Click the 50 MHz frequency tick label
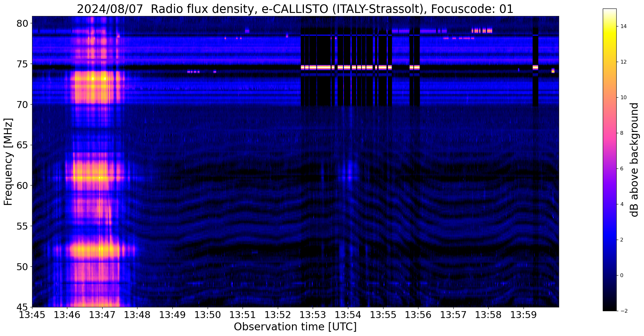The image size is (644, 336). pyautogui.click(x=22, y=267)
